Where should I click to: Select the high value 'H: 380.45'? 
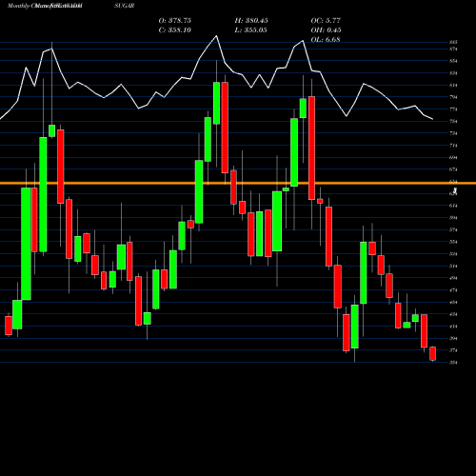251,21
